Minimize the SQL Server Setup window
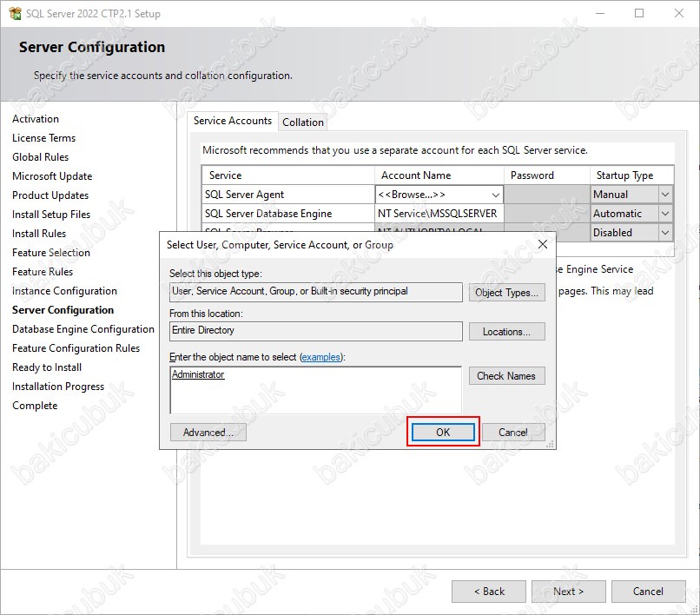The width and height of the screenshot is (700, 615). pyautogui.click(x=600, y=13)
